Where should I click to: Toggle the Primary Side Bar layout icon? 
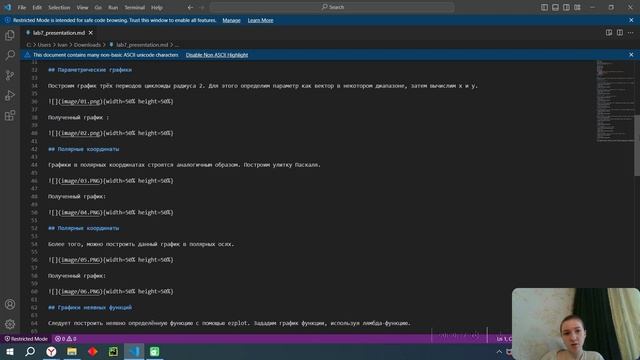(544, 7)
